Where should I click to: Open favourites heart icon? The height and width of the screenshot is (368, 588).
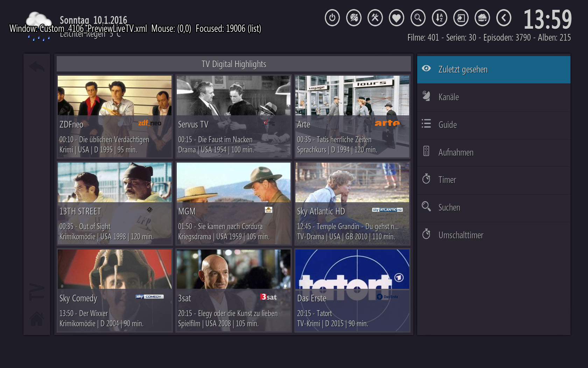[x=397, y=18]
